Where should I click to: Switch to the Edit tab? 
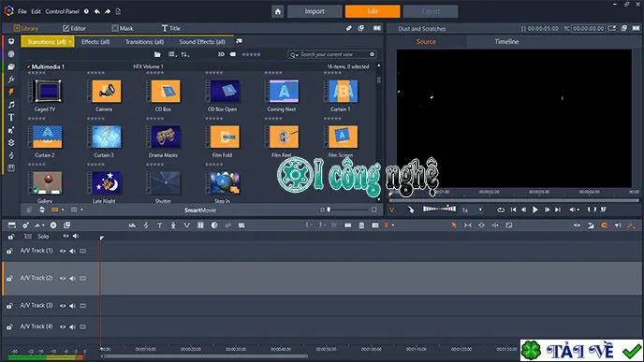click(x=373, y=11)
